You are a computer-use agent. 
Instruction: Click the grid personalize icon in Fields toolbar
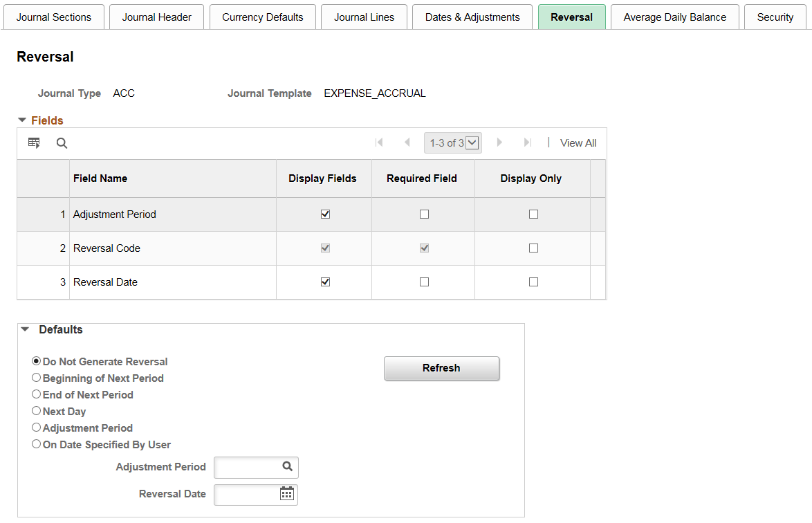[34, 143]
